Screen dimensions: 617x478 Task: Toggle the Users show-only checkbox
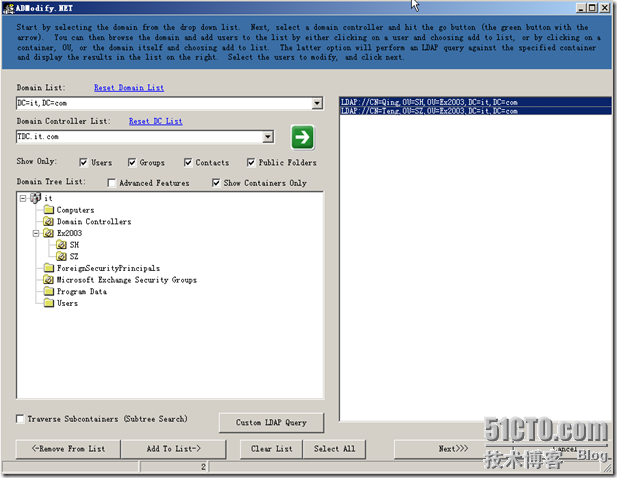[83, 162]
